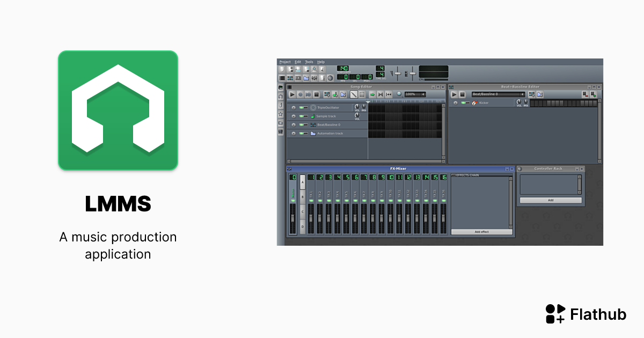Image resolution: width=644 pixels, height=338 pixels.
Task: Click Add in Controller Rack
Action: pos(550,200)
